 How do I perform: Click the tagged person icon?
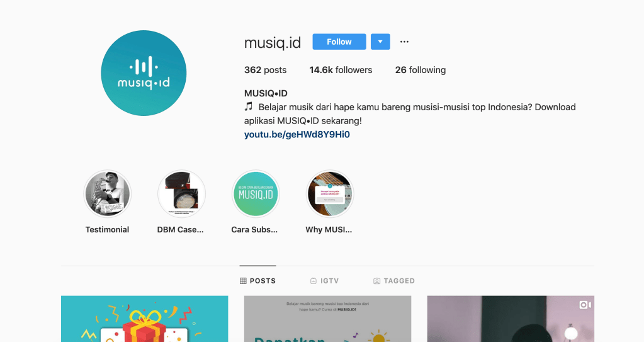click(x=376, y=281)
